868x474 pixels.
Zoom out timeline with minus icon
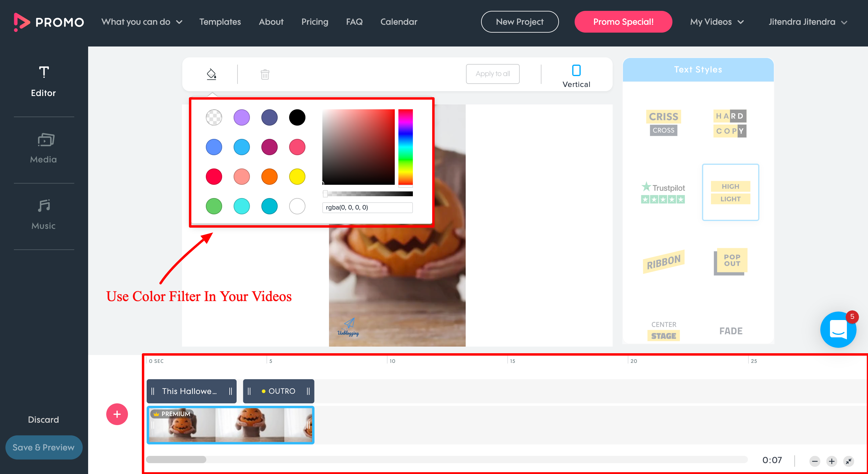(x=815, y=461)
